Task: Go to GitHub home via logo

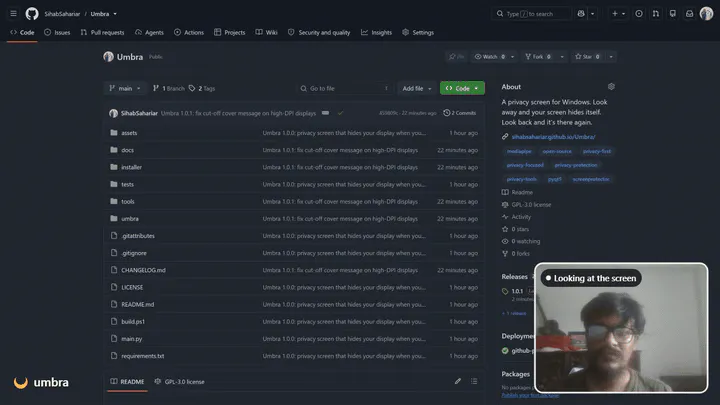Action: [x=32, y=14]
